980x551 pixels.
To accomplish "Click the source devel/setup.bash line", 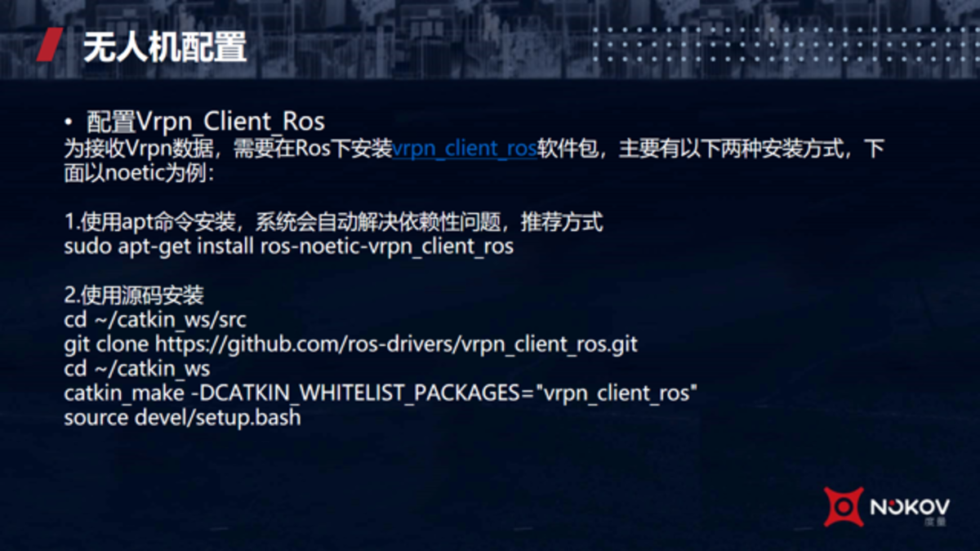I will tap(183, 418).
